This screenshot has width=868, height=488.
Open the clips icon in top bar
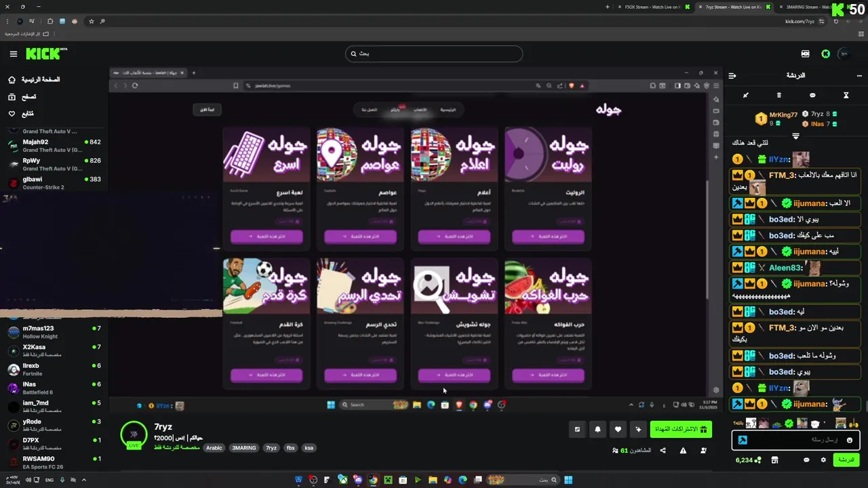pyautogui.click(x=805, y=54)
